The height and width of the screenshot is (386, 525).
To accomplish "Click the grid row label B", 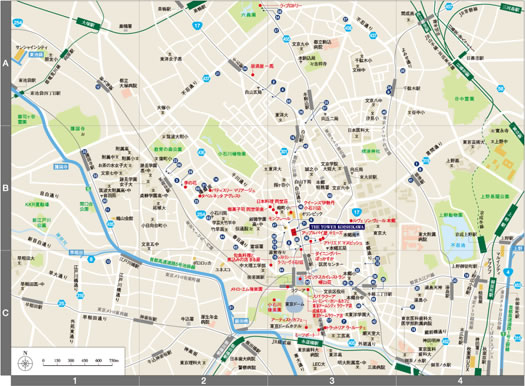I will pos(5,188).
